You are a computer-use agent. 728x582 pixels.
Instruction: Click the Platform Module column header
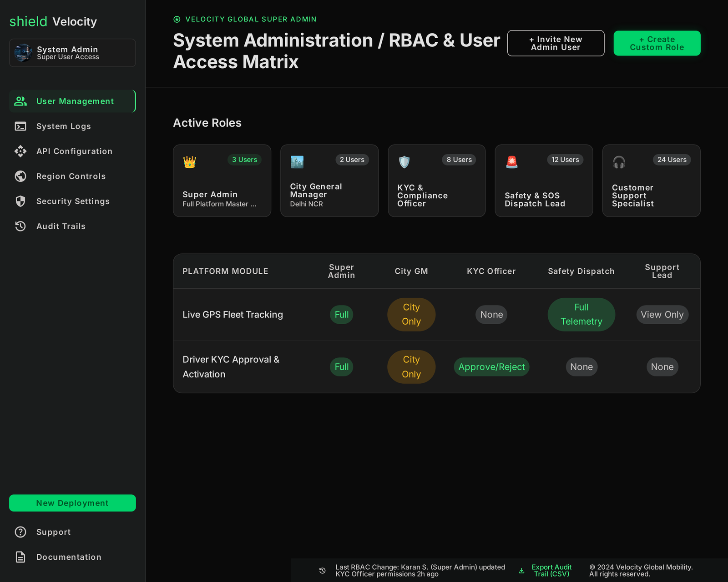tap(225, 271)
